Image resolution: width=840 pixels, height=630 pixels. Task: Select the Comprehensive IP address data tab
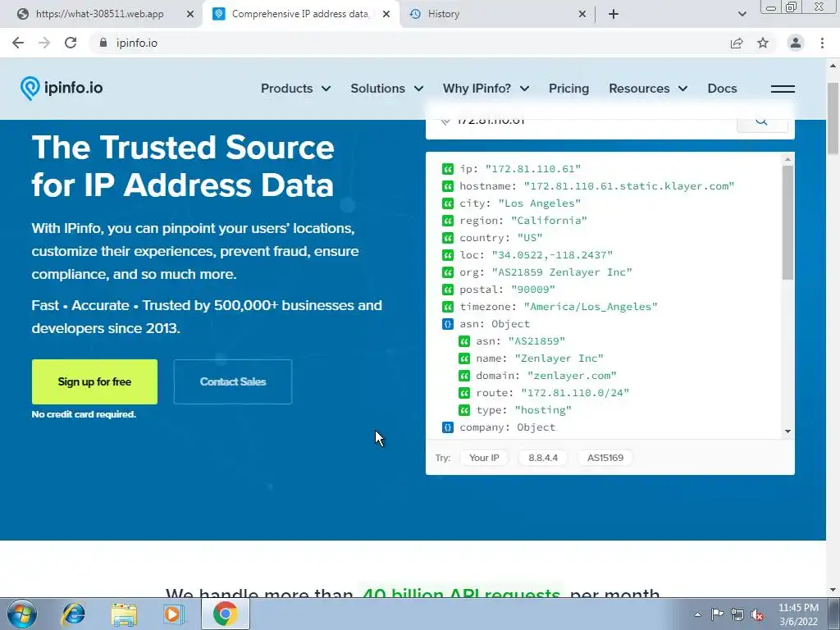[x=300, y=14]
